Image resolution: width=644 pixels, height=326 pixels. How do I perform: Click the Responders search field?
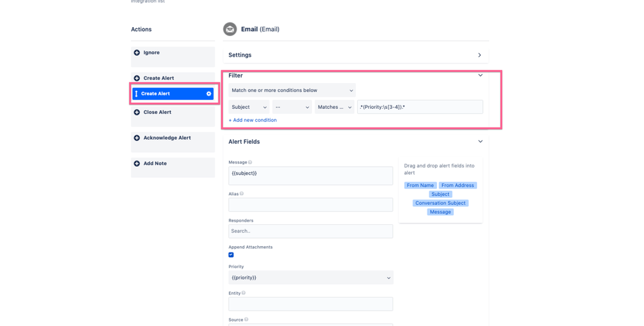tap(311, 231)
